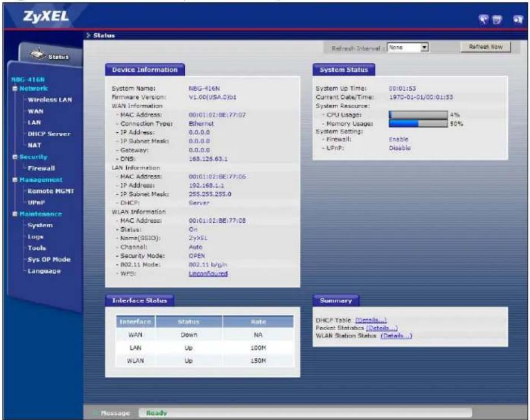Open Wireless LAN settings
Screen dimensions: 530x420
(50, 99)
